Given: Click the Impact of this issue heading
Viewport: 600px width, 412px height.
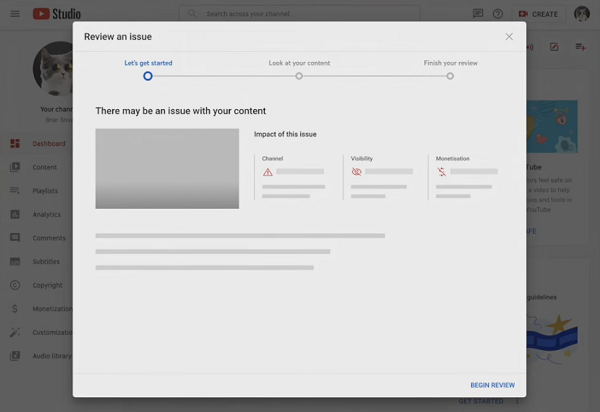Looking at the screenshot, I should click(x=285, y=134).
